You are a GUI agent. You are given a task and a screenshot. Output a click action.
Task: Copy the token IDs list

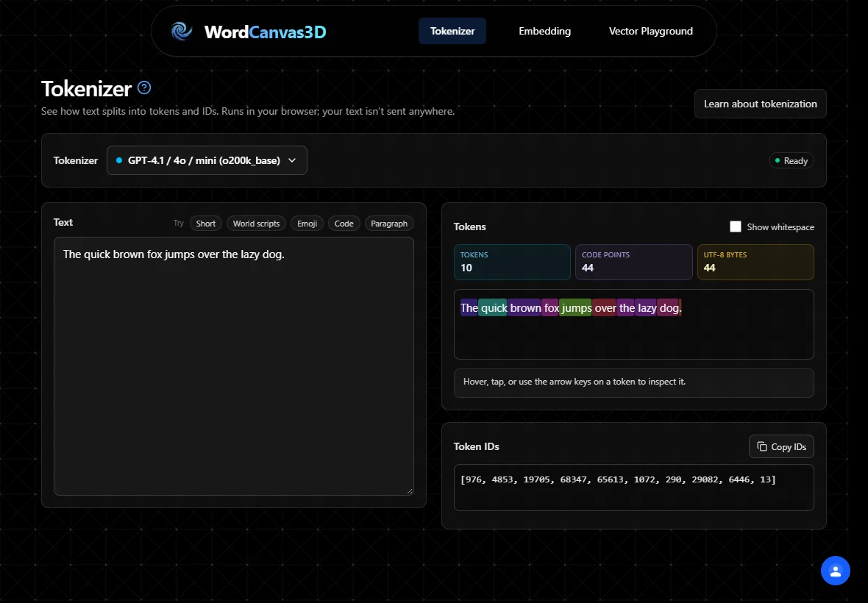tap(781, 446)
